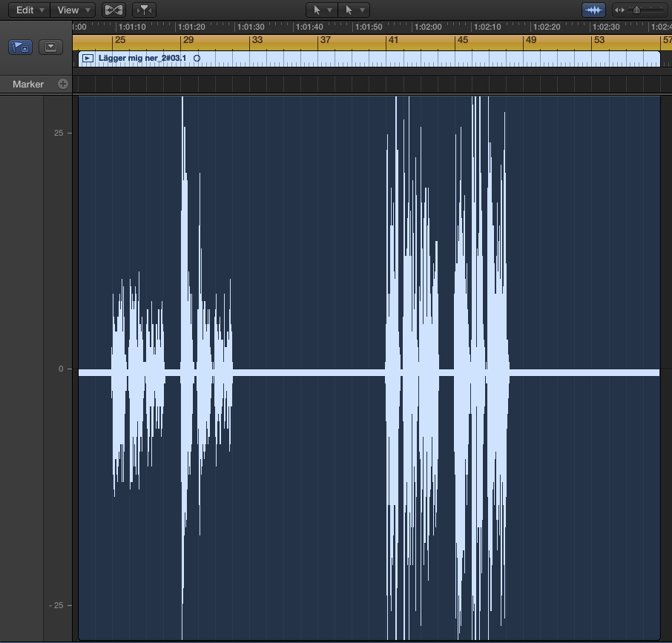Open the Edit menu
Viewport: 672px width, 643px height.
coord(30,10)
